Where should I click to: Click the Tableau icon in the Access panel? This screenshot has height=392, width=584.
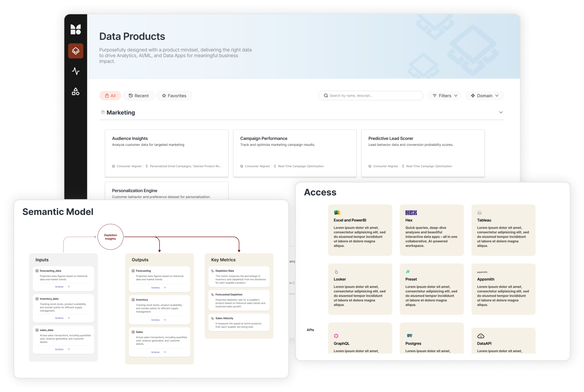(x=479, y=213)
